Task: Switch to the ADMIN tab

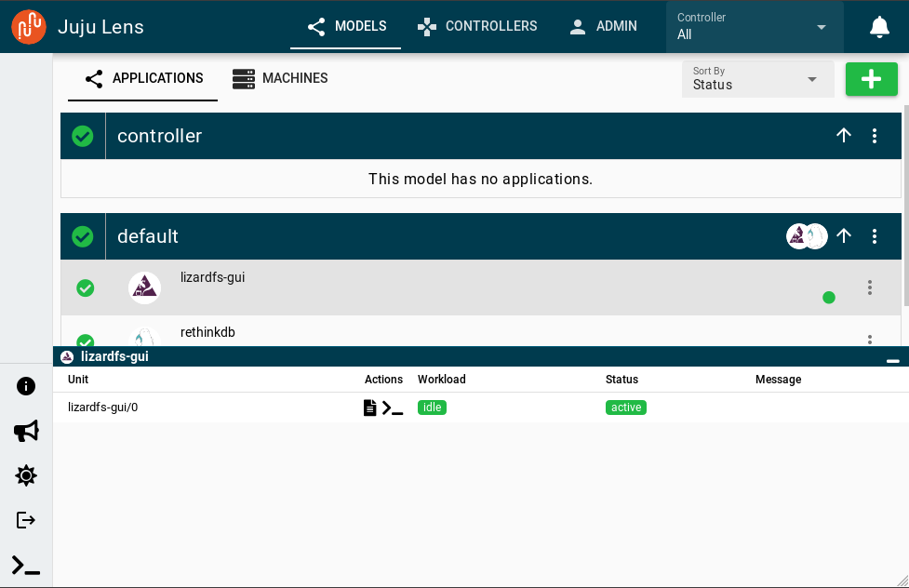Action: click(603, 26)
